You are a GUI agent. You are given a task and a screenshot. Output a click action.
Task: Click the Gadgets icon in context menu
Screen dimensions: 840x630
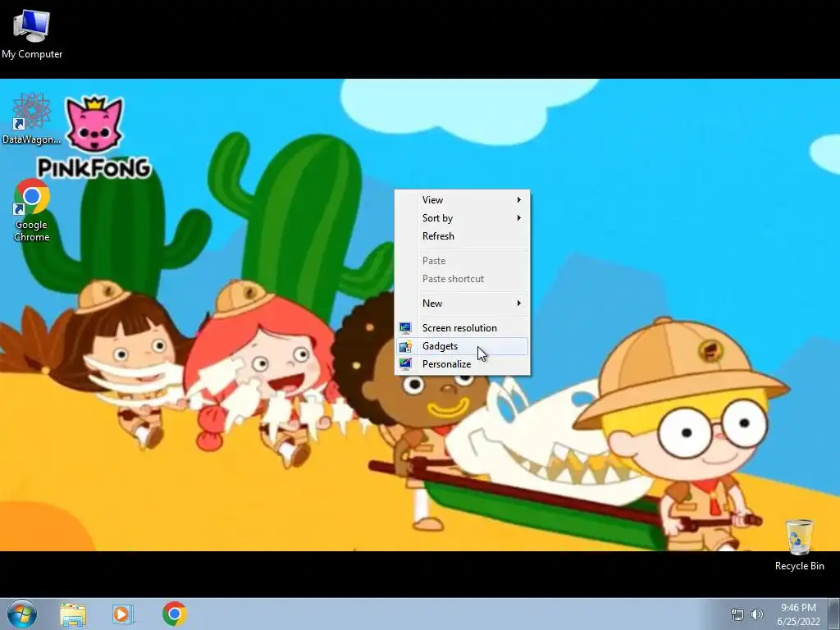point(405,346)
